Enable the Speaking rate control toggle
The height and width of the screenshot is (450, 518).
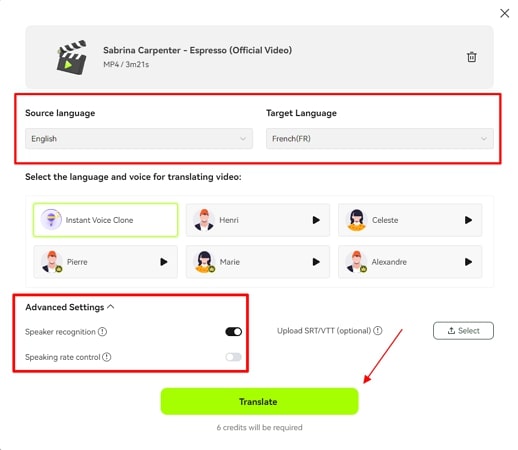[233, 357]
